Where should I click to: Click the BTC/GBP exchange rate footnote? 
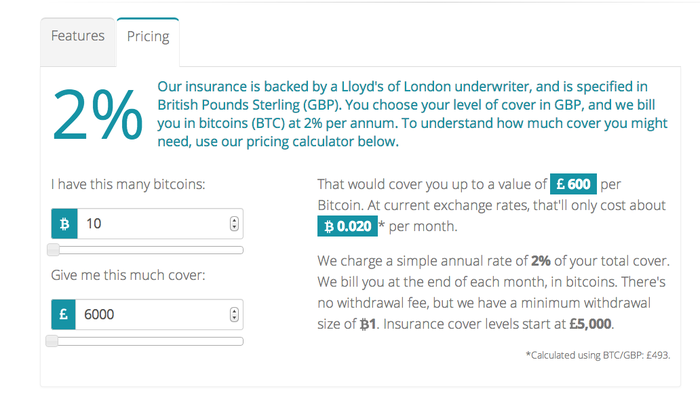pyautogui.click(x=598, y=355)
